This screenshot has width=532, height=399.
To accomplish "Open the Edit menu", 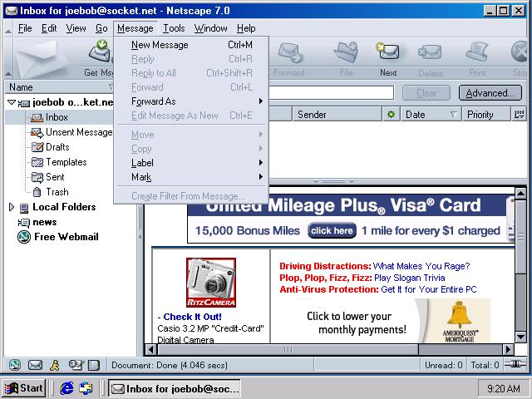I will click(x=49, y=28).
